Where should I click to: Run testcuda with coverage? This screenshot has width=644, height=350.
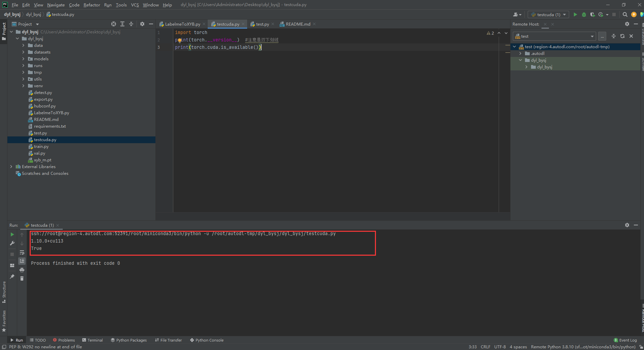tap(592, 14)
